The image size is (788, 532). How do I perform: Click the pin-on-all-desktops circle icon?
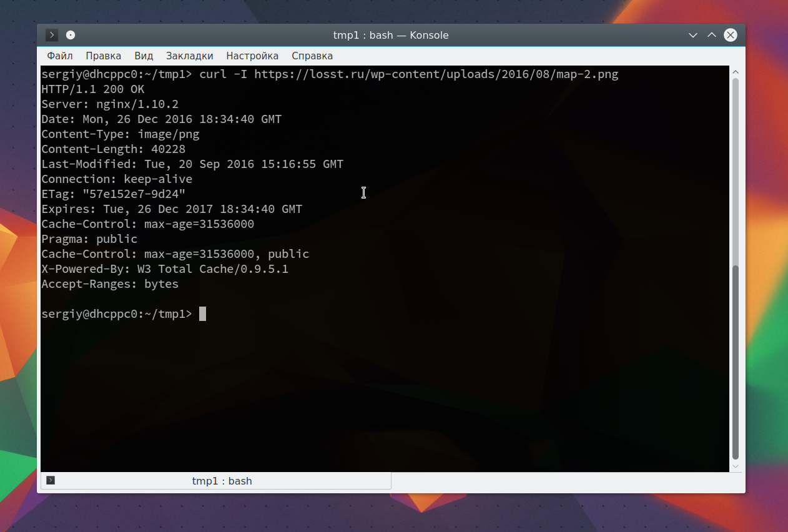point(71,35)
